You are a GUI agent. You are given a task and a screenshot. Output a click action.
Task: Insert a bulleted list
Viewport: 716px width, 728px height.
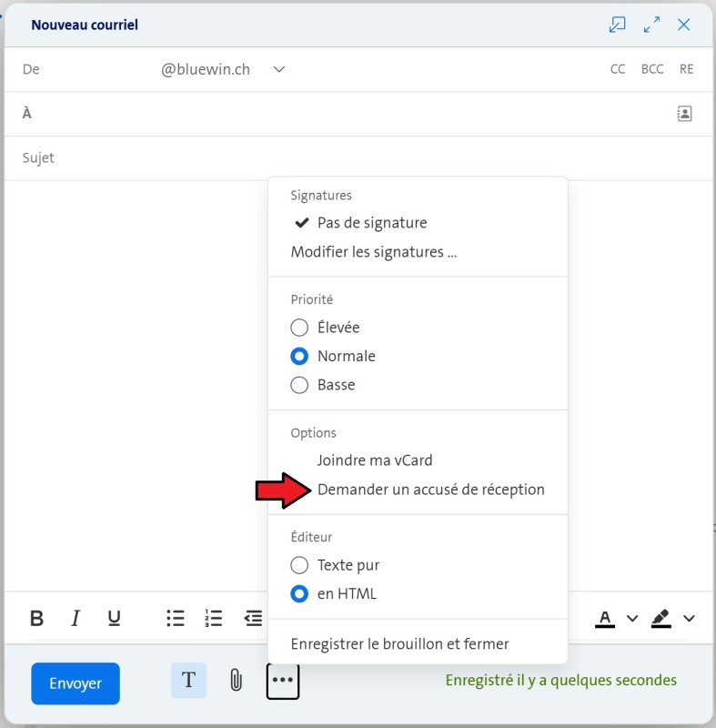176,619
